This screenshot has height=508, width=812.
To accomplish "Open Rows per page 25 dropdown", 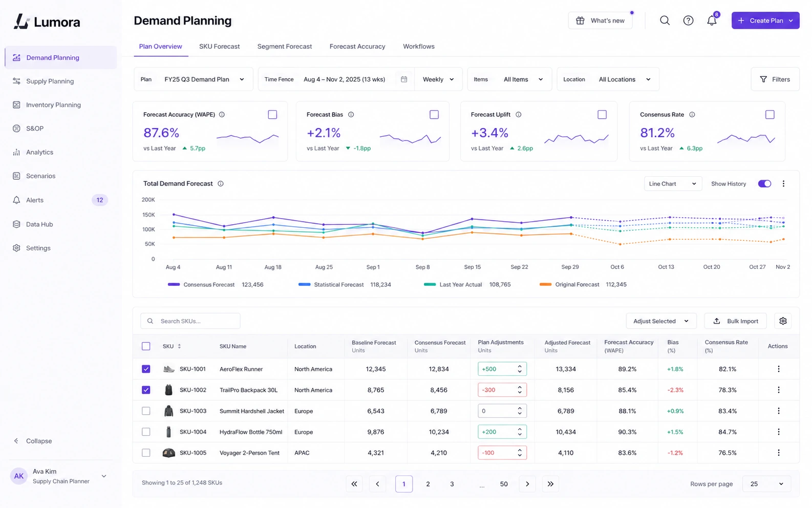I will point(766,484).
